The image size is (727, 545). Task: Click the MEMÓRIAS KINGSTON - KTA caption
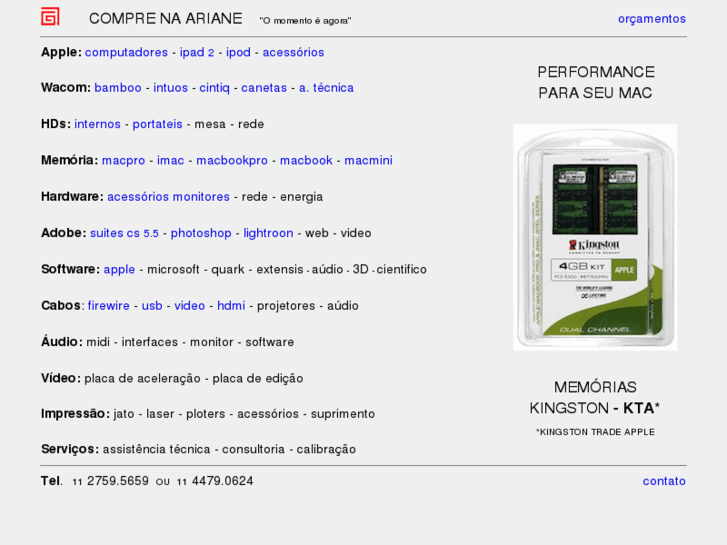pyautogui.click(x=595, y=398)
